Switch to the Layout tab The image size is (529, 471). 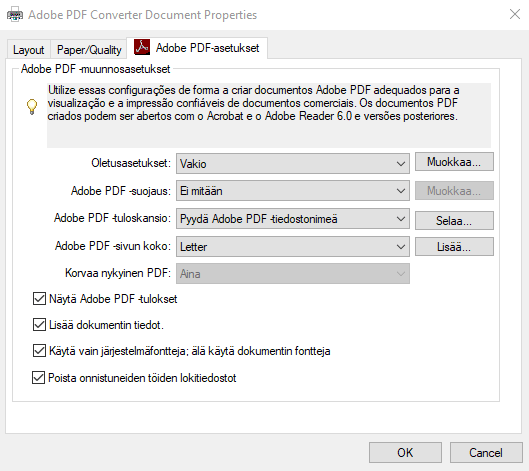[x=29, y=50]
